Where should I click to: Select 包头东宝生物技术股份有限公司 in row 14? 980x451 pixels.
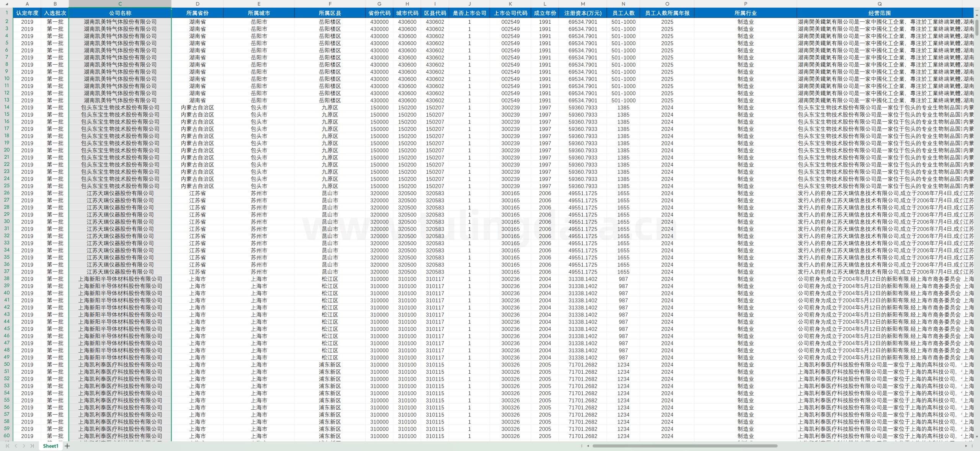point(120,107)
